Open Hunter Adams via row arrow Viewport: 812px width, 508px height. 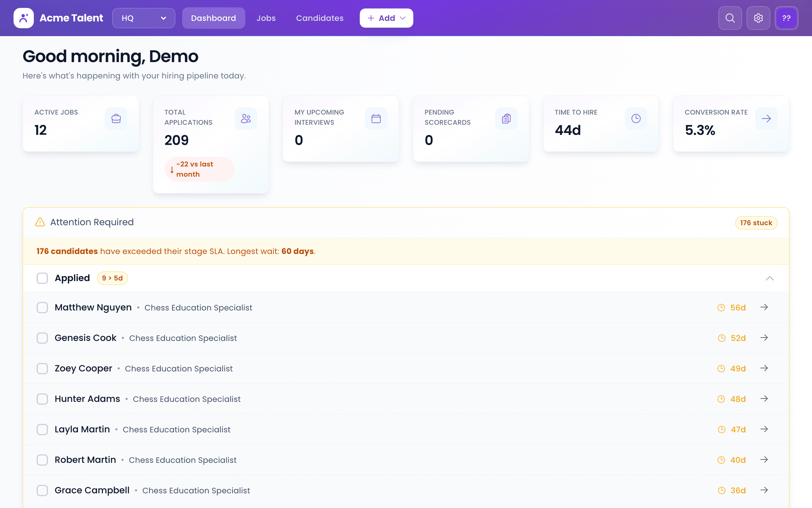coord(764,399)
